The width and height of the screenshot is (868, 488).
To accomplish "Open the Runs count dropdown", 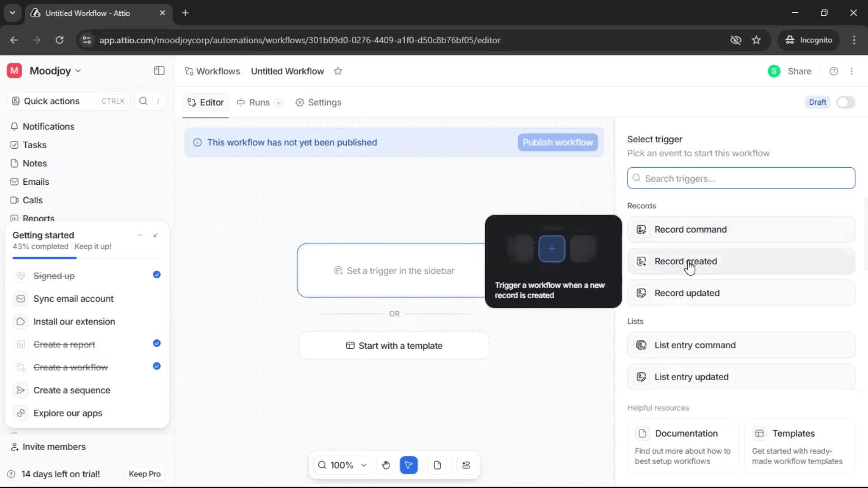I will point(279,103).
